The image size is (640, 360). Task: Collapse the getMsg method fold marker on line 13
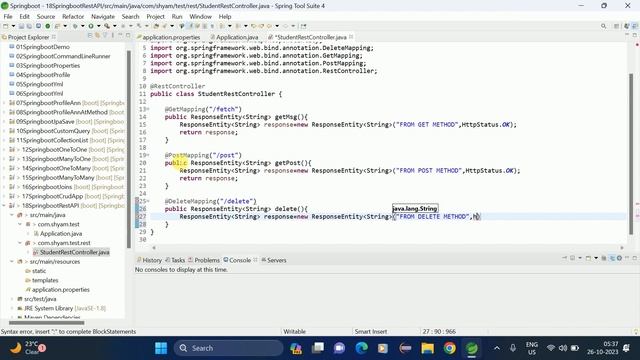click(x=148, y=109)
